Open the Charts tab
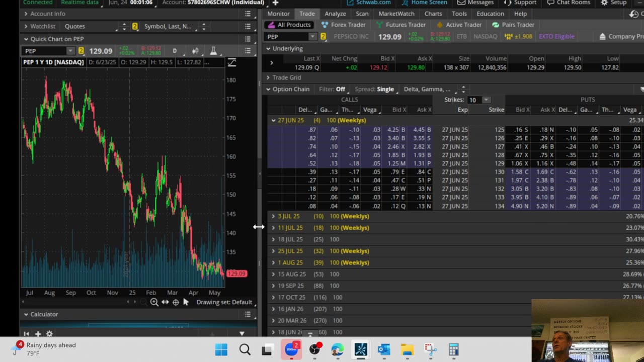 coord(433,14)
